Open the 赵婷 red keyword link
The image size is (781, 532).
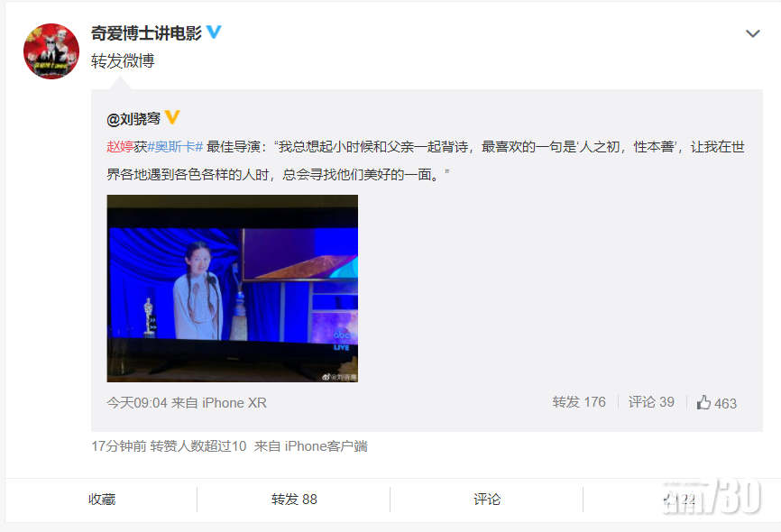click(120, 146)
